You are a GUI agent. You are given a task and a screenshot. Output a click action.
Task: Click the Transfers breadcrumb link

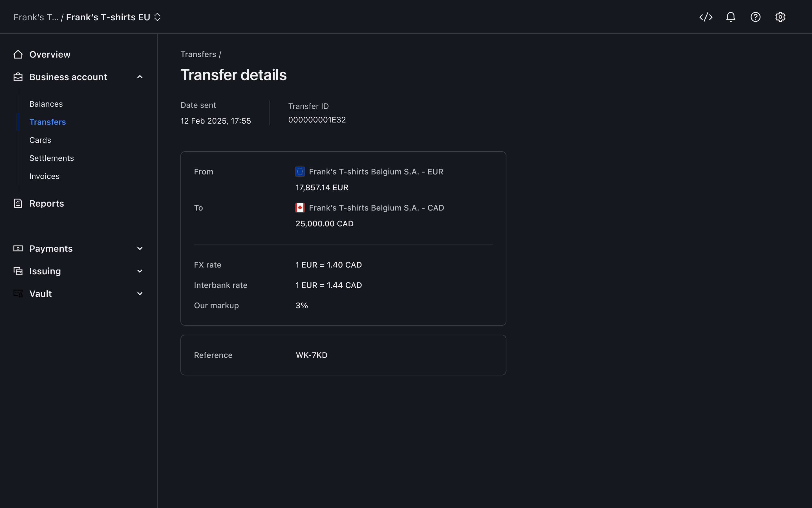coord(198,54)
